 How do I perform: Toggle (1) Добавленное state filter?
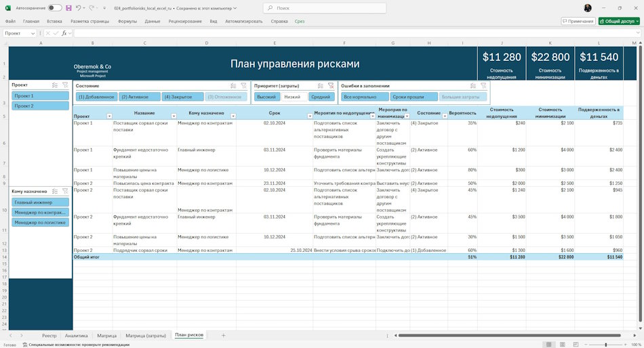(96, 97)
